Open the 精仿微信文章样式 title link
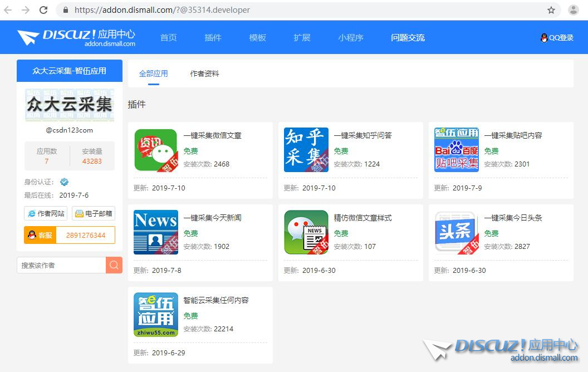588x372 pixels. click(x=362, y=218)
